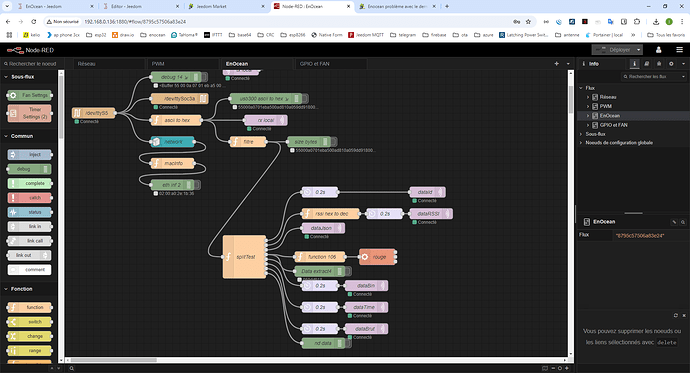This screenshot has width=690, height=373.
Task: Select the change palette node
Action: (x=29, y=336)
